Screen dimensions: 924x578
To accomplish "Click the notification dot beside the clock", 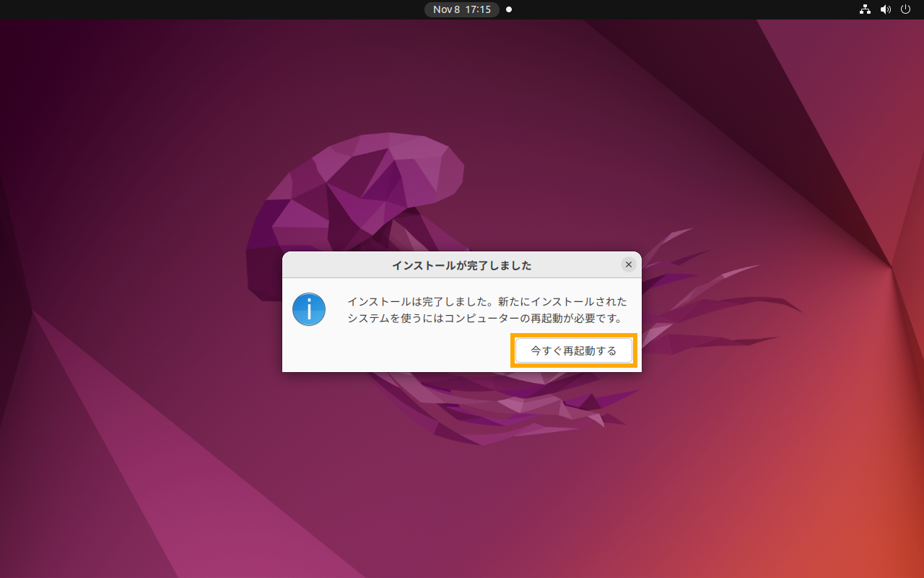I will point(509,9).
